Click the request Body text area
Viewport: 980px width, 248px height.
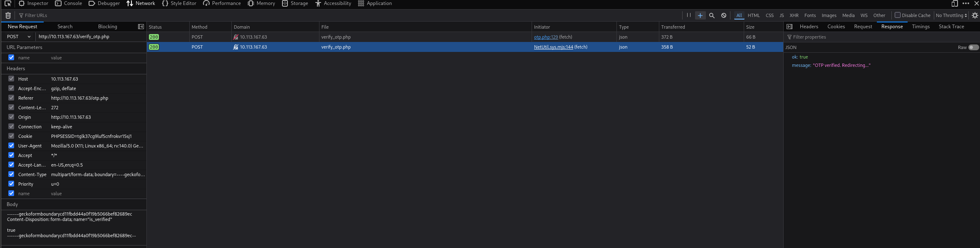[x=74, y=227]
